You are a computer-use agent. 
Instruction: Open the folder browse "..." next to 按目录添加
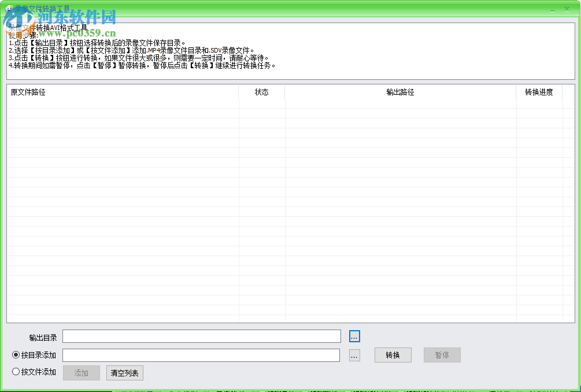point(354,354)
